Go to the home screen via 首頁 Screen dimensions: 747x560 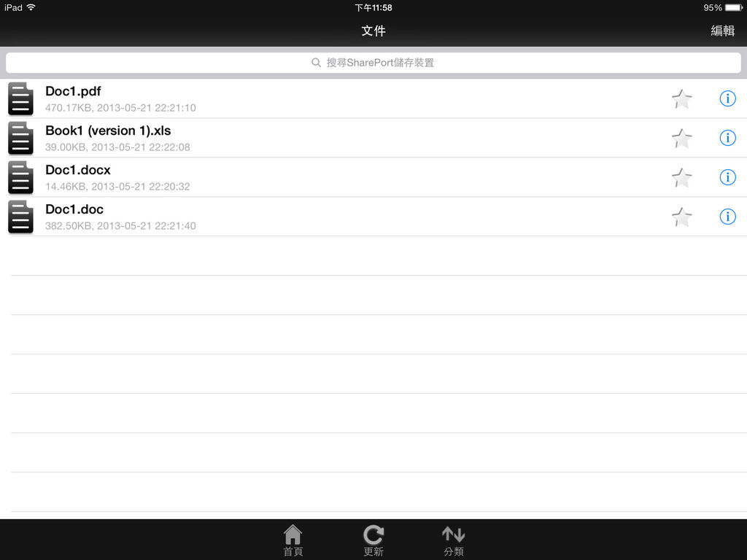pyautogui.click(x=293, y=540)
